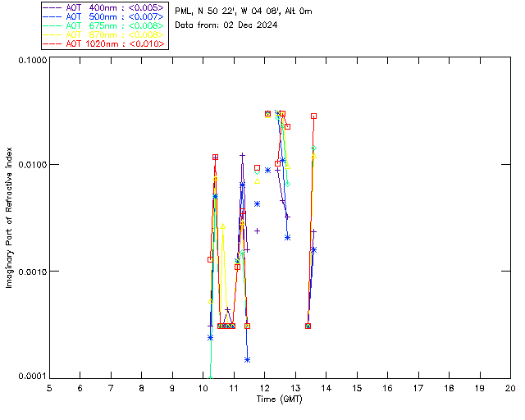525x420 pixels.
Task: Click the legend entry AOT 1020nm
Action: click(115, 43)
